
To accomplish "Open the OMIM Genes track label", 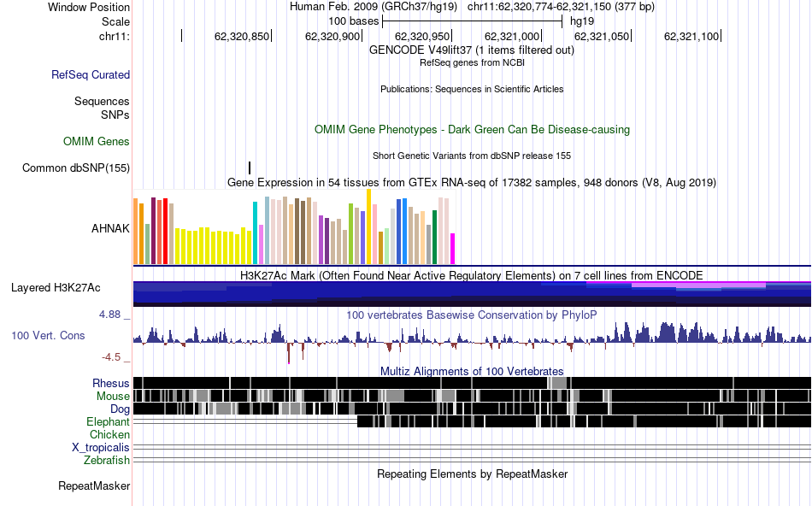I will (97, 141).
